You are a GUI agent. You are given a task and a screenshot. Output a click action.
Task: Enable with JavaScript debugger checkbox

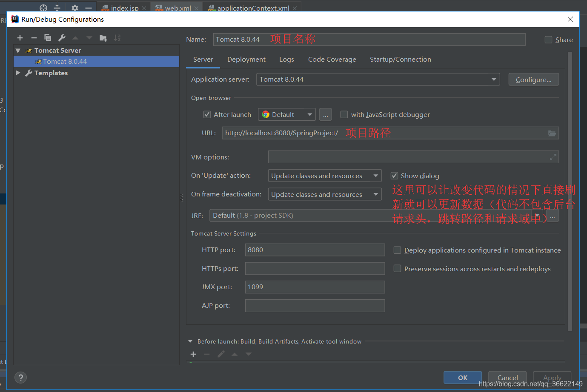(344, 114)
